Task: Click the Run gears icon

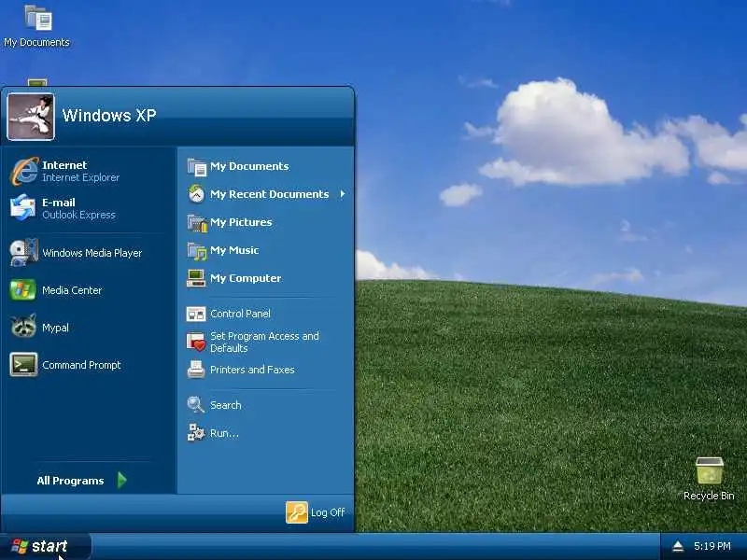Action: pyautogui.click(x=196, y=432)
